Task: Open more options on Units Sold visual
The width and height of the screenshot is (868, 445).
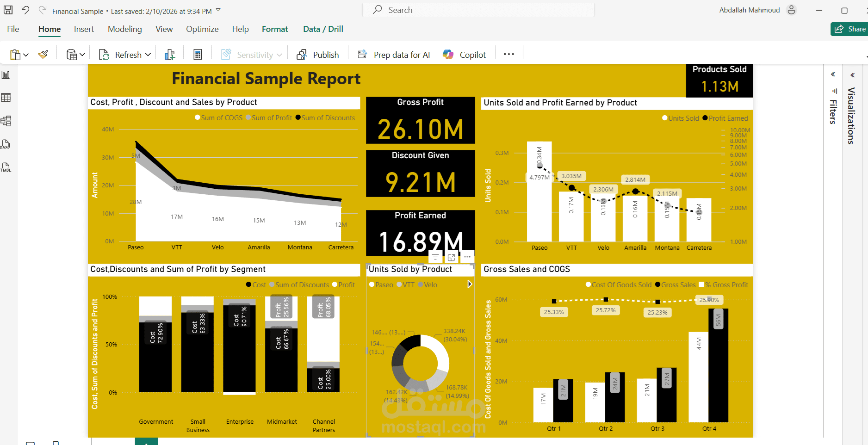Action: tap(467, 257)
